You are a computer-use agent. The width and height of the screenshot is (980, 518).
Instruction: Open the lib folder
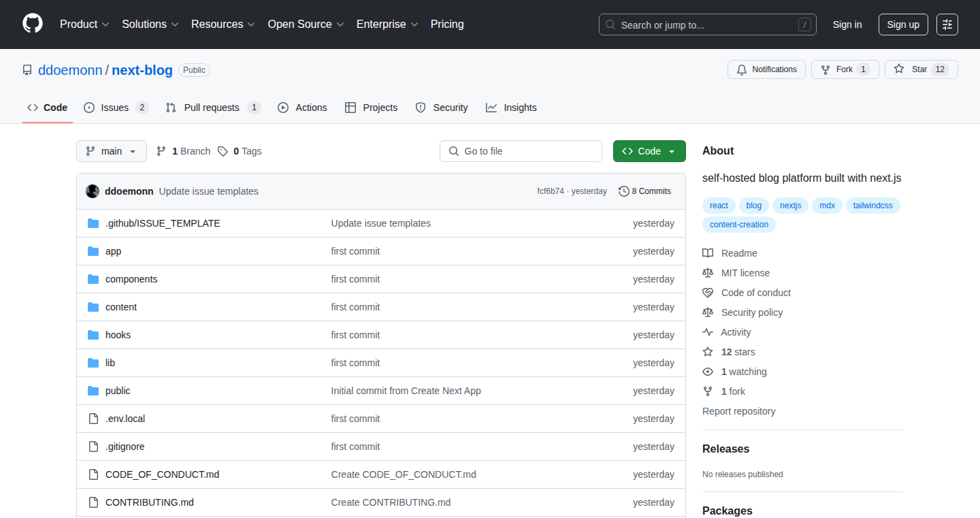click(x=110, y=363)
